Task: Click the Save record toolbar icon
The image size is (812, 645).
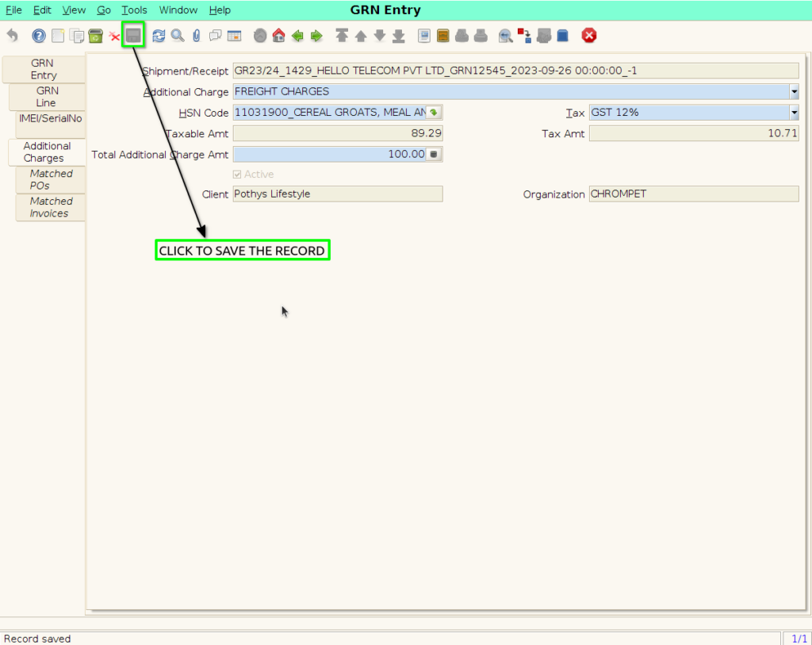Action: coord(133,35)
